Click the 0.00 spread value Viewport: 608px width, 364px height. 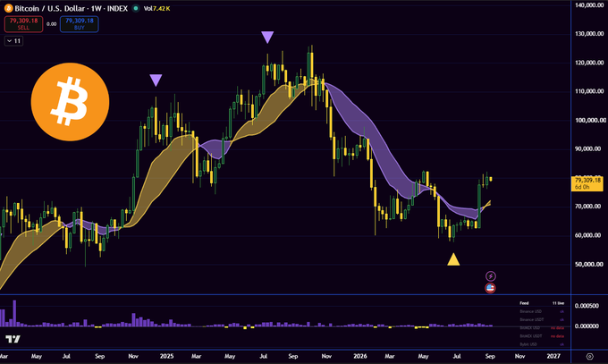(51, 24)
